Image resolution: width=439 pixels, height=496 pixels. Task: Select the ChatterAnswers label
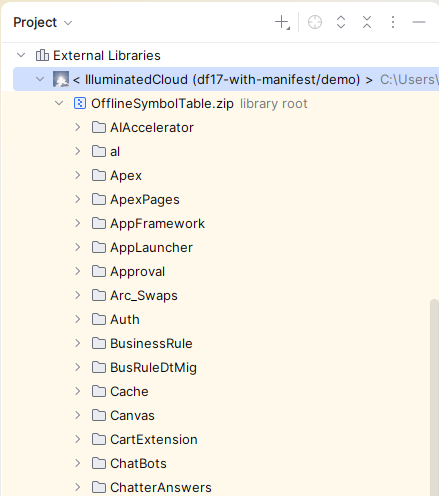pos(161,488)
